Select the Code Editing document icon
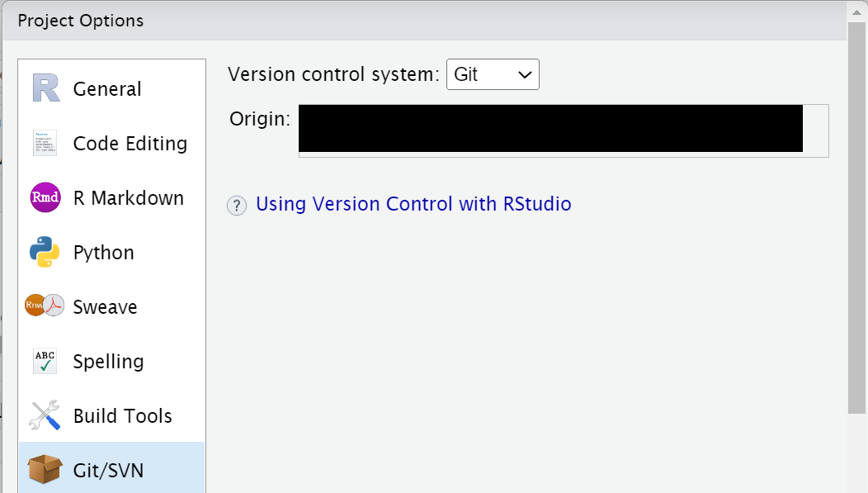 click(x=45, y=143)
